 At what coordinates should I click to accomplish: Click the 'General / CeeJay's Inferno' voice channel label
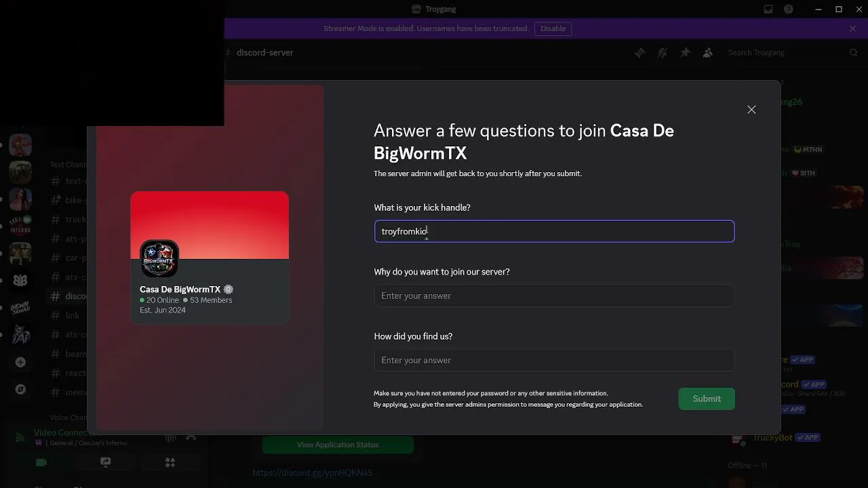coord(88,443)
